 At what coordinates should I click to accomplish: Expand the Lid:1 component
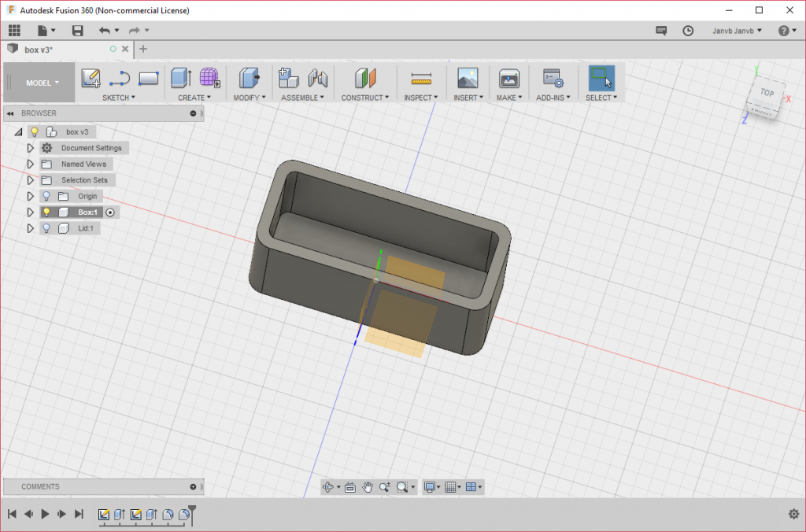(31, 228)
